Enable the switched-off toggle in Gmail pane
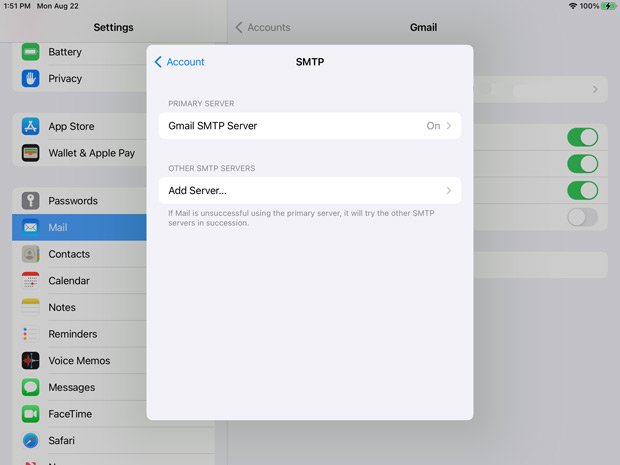The height and width of the screenshot is (465, 620). click(582, 217)
